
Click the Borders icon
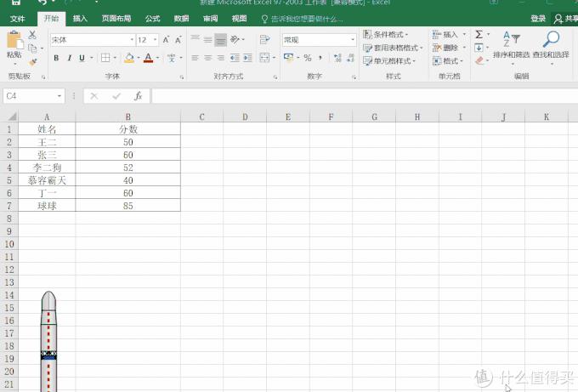tap(105, 58)
